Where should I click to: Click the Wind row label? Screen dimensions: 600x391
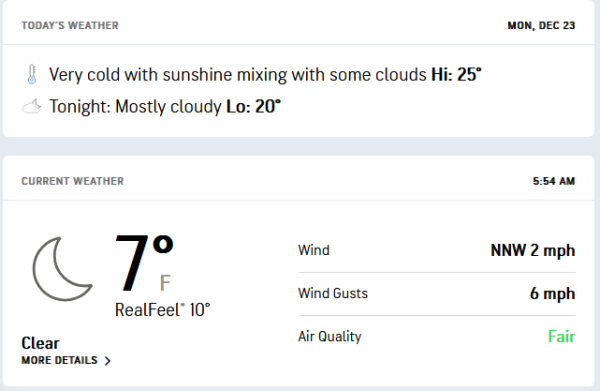point(314,250)
